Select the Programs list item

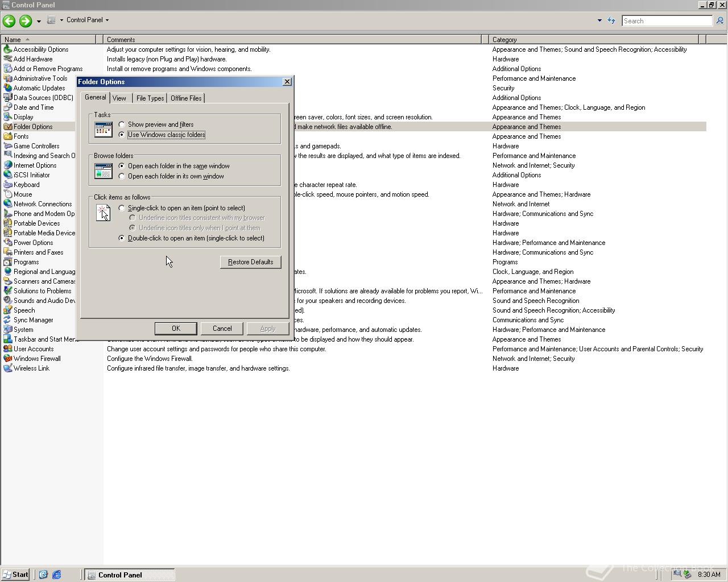21,262
